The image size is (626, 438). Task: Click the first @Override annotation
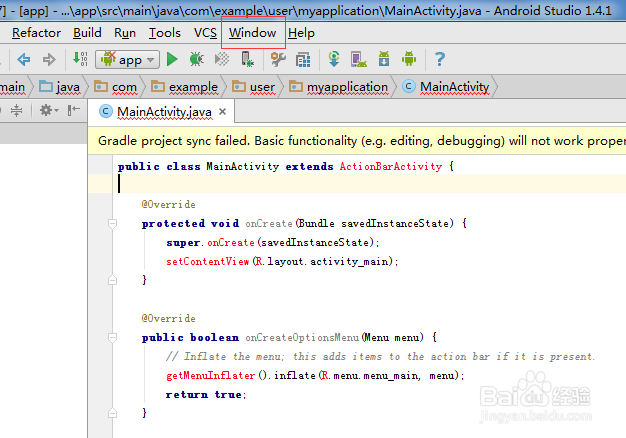click(x=168, y=204)
